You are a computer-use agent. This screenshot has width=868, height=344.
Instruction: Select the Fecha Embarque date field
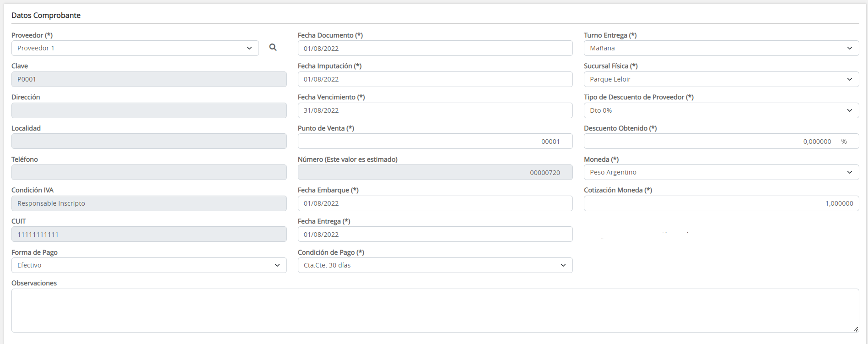(x=435, y=203)
